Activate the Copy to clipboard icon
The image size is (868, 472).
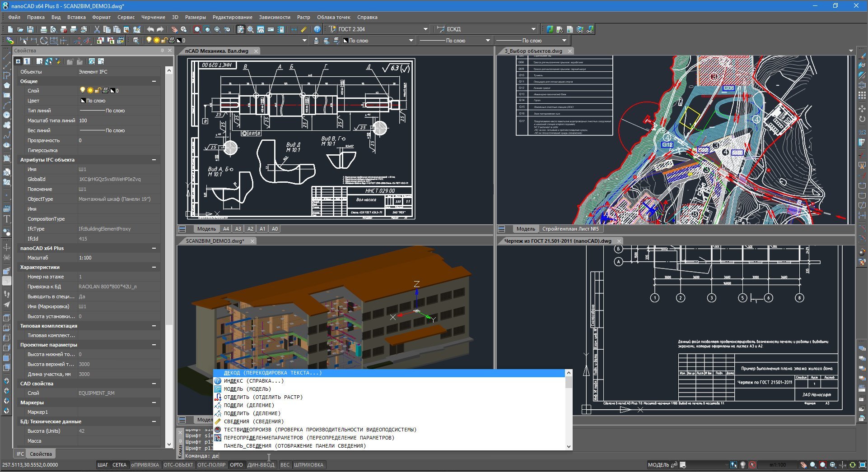tap(108, 29)
